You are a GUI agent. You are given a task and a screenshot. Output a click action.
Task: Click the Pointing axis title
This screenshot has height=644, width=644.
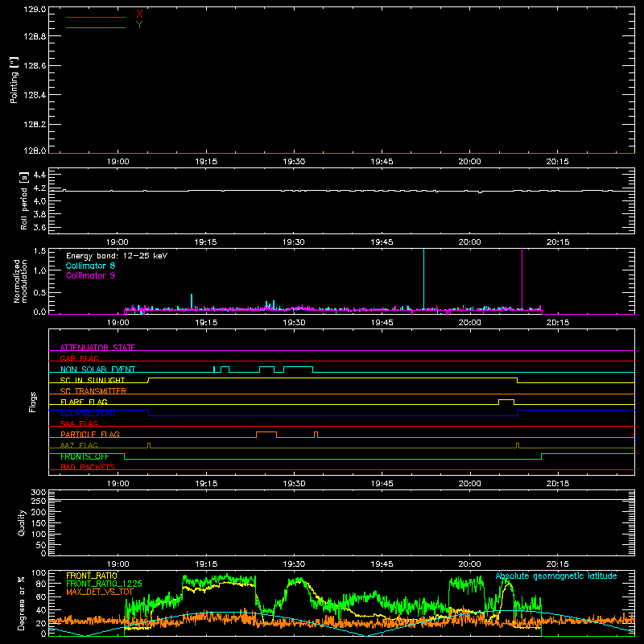point(14,80)
